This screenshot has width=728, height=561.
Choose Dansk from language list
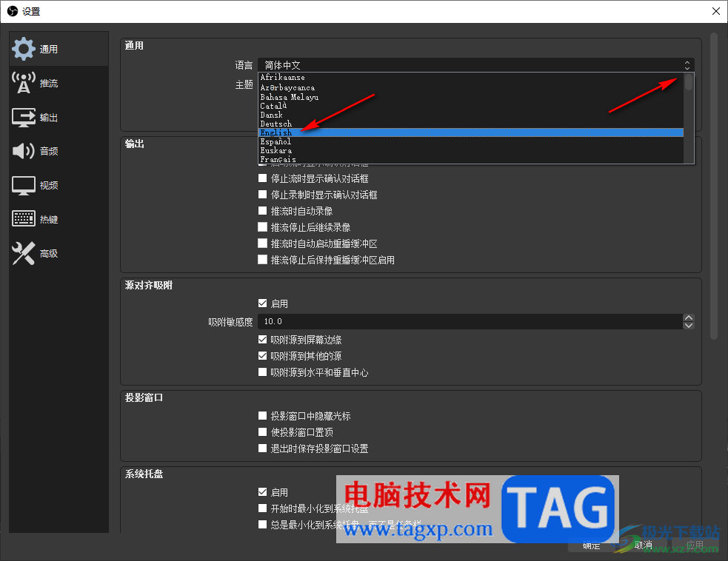point(471,115)
